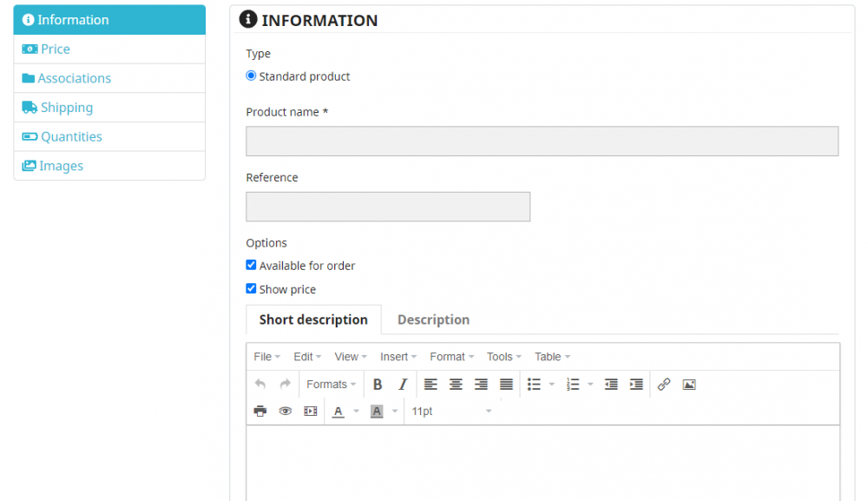Insert a link with the chain icon

coord(664,385)
